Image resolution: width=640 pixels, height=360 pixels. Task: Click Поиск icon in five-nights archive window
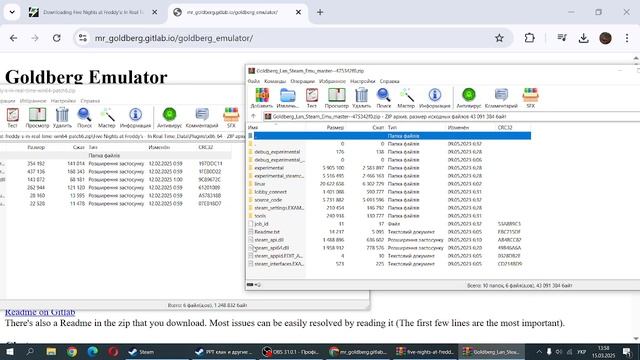pyautogui.click(x=84, y=118)
